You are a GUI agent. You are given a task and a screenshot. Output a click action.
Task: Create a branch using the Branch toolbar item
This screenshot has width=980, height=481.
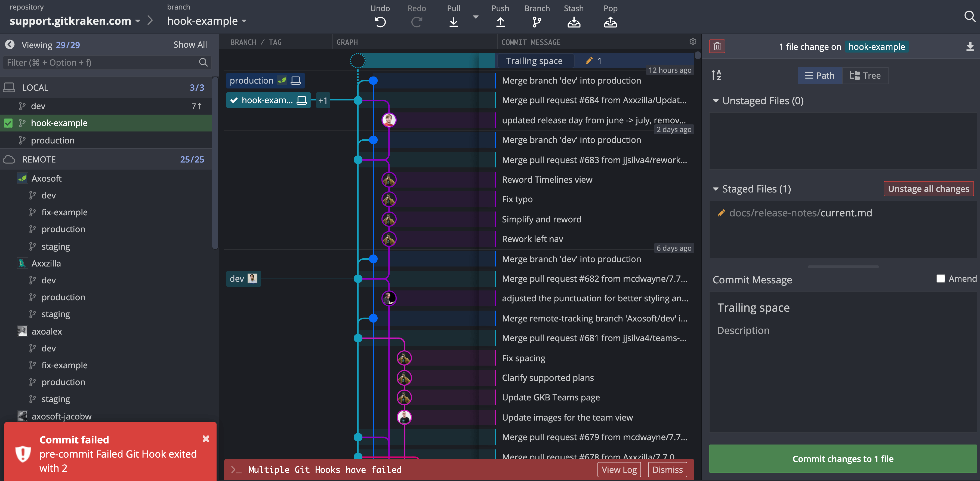[x=537, y=22]
